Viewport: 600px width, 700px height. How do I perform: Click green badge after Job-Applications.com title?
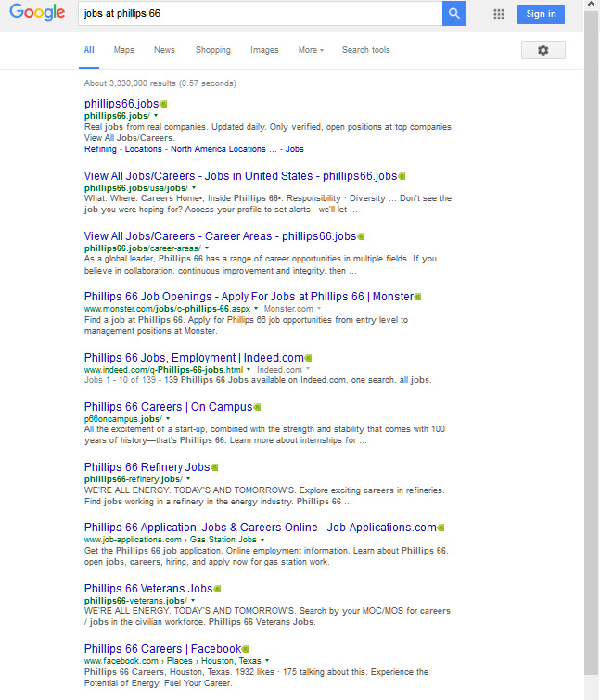tap(441, 528)
